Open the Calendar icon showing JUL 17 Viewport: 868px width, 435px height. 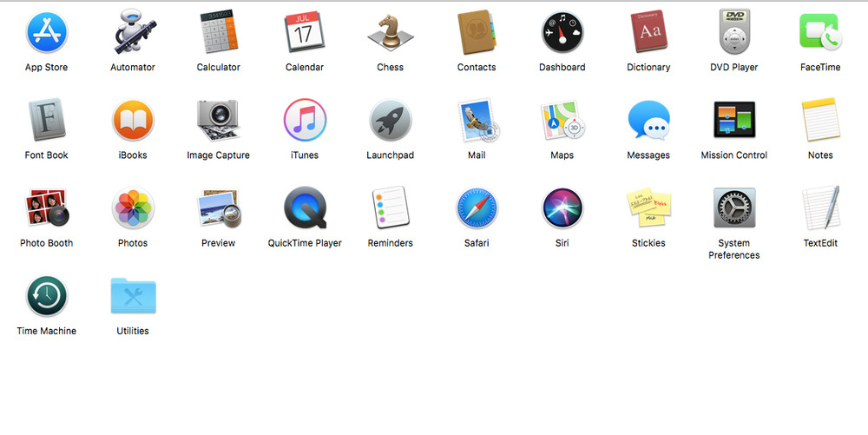(305, 32)
